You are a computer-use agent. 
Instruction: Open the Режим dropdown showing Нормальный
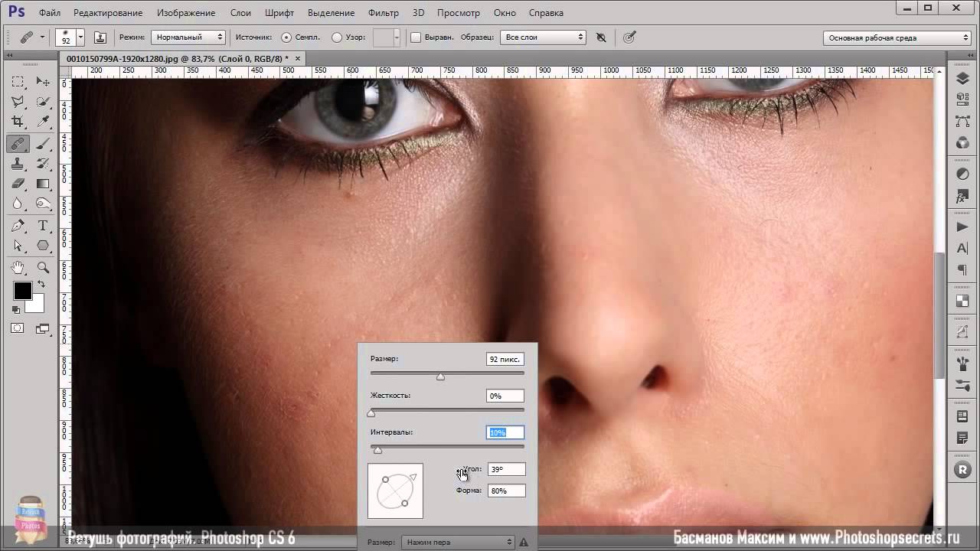188,37
